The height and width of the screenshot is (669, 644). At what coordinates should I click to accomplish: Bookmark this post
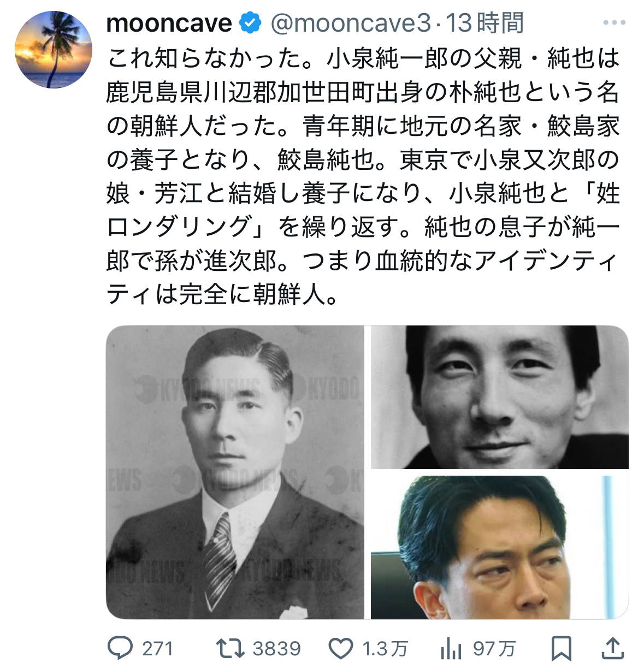(561, 648)
